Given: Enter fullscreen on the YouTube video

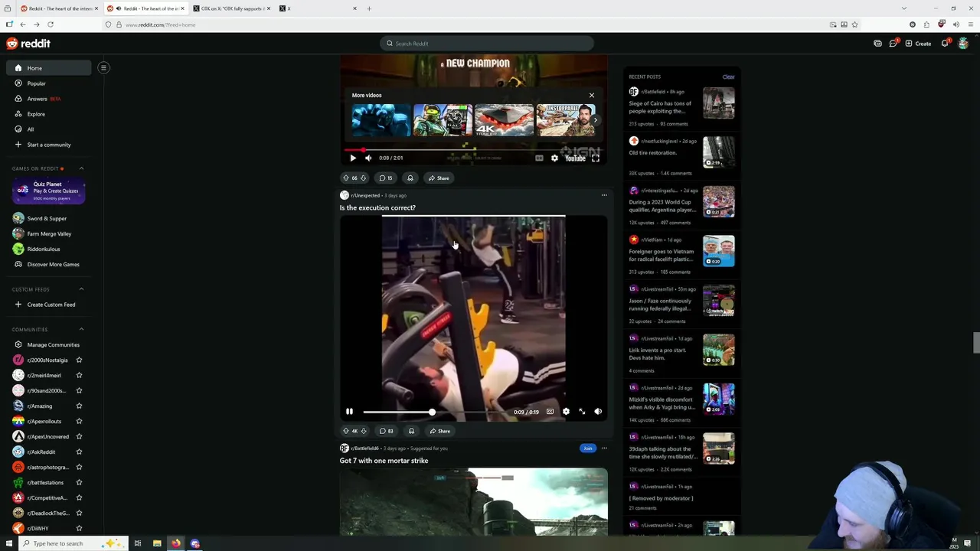Looking at the screenshot, I should click(596, 158).
